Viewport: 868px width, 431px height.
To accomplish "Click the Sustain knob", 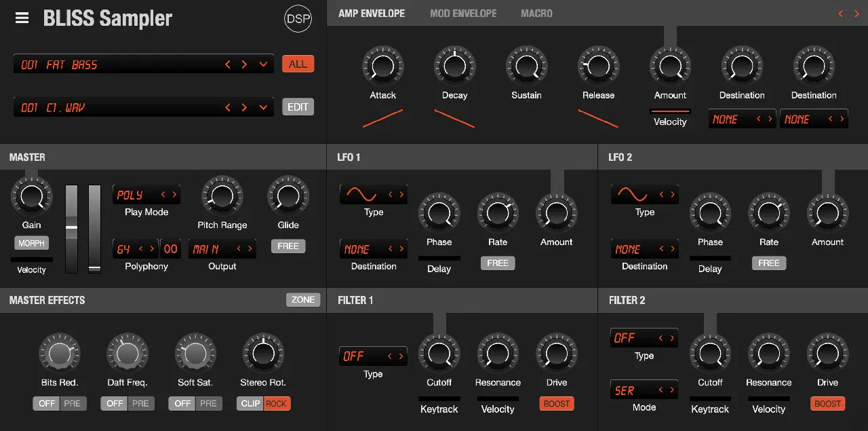I will point(526,66).
